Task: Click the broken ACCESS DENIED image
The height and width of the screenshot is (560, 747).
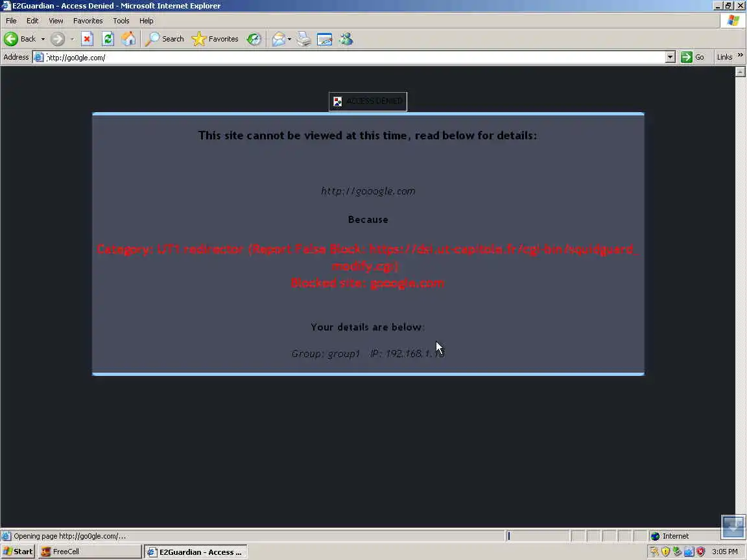Action: (368, 101)
